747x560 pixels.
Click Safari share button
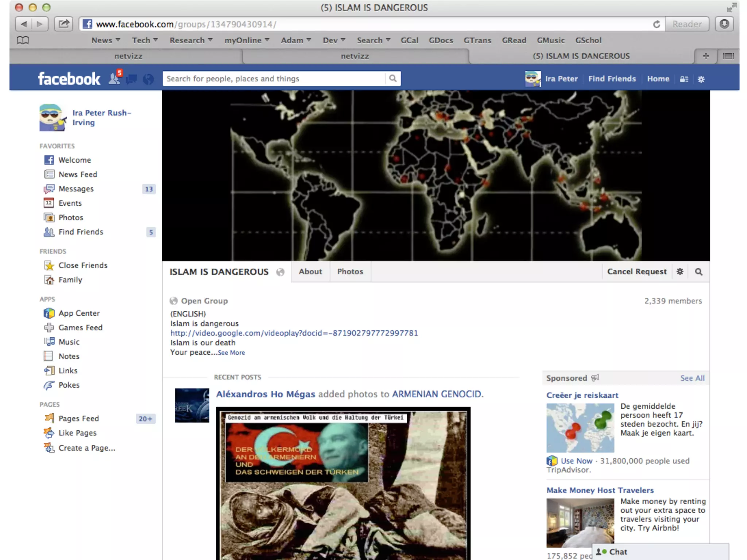click(x=64, y=24)
